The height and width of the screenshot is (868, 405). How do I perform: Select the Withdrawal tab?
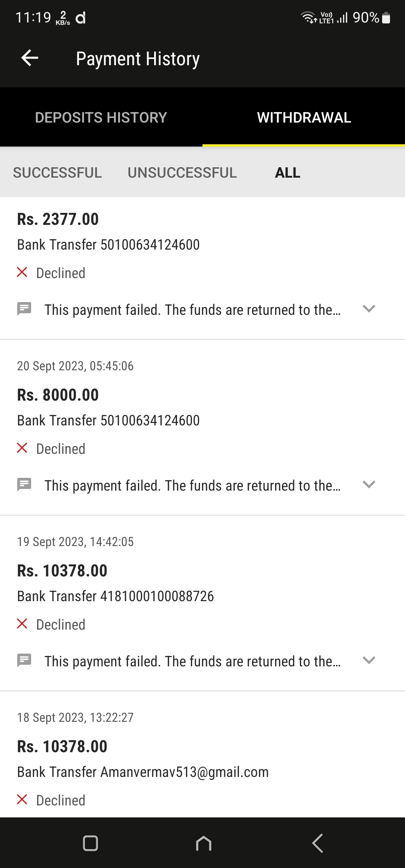[x=304, y=118]
